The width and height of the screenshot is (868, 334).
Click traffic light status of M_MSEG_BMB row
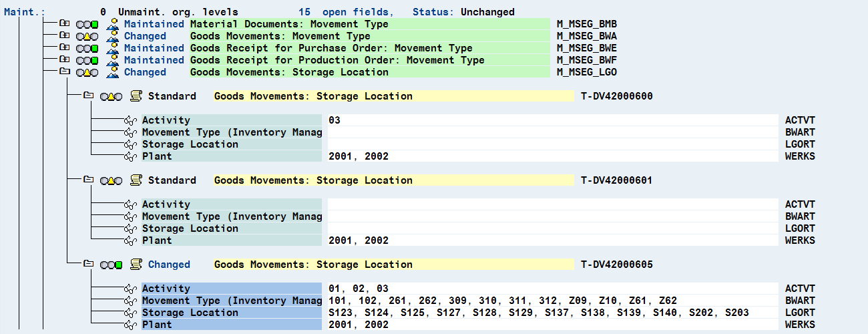[x=87, y=25]
